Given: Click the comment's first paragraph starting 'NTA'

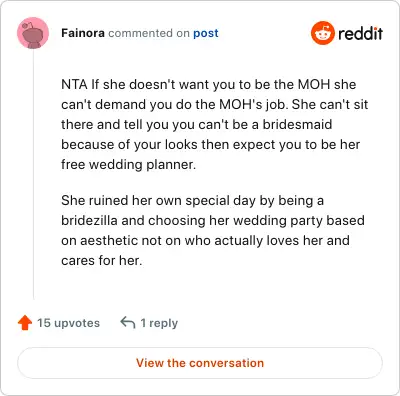Looking at the screenshot, I should (x=215, y=124).
